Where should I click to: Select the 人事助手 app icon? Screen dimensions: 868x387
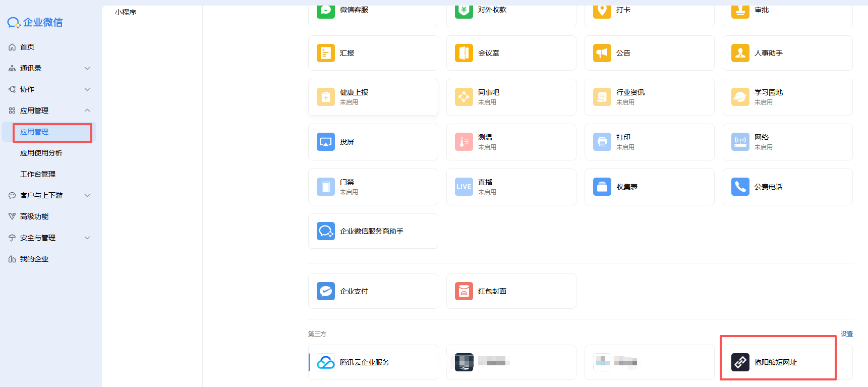(x=740, y=53)
